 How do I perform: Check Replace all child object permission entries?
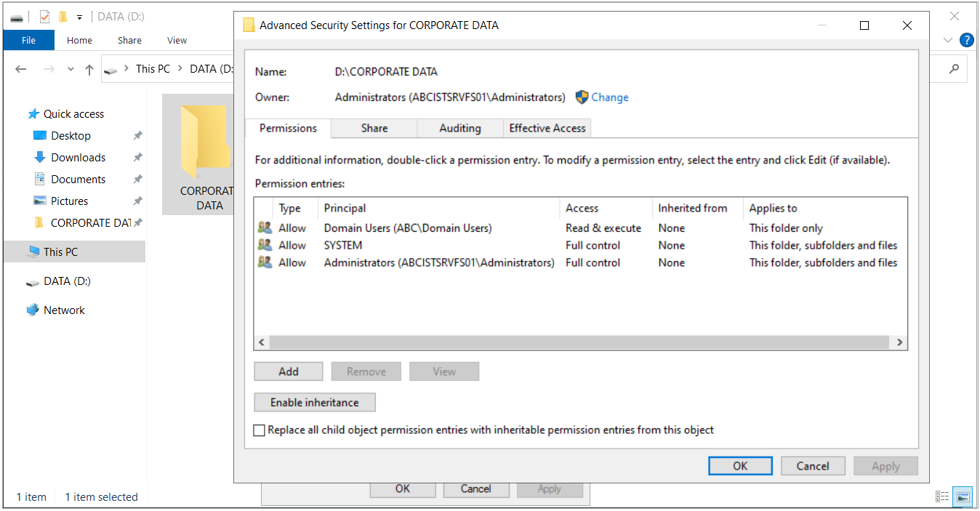(260, 430)
